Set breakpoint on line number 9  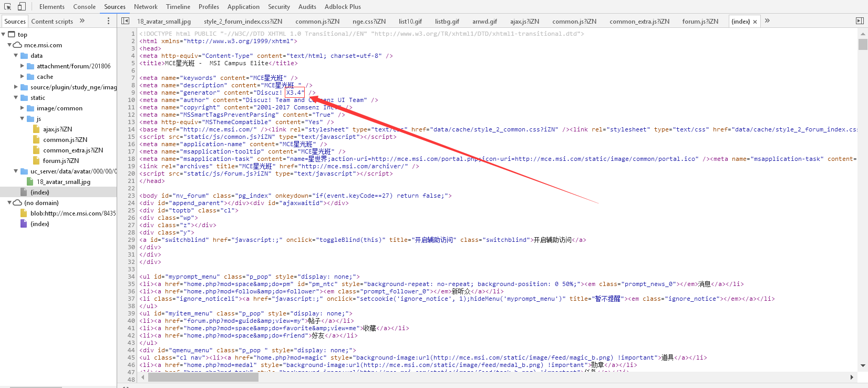coord(133,93)
